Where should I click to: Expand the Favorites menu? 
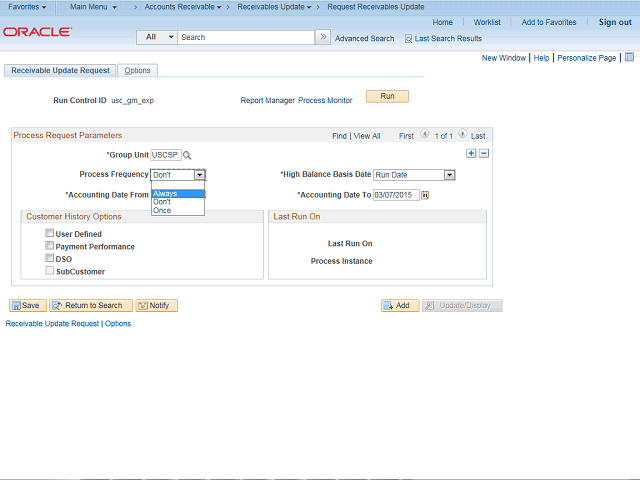[x=27, y=7]
